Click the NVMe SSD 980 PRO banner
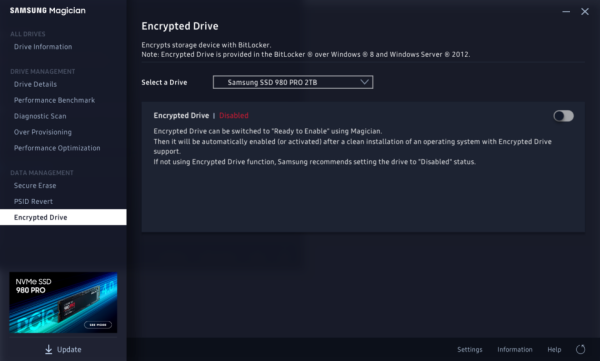Screen dimensions: 600x361 tap(63, 302)
